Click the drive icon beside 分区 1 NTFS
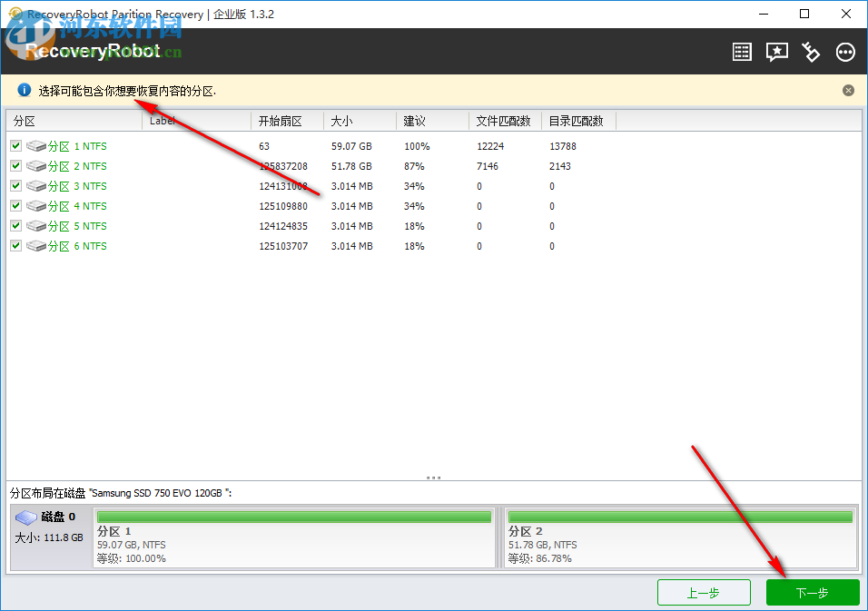Image resolution: width=868 pixels, height=611 pixels. 36,145
